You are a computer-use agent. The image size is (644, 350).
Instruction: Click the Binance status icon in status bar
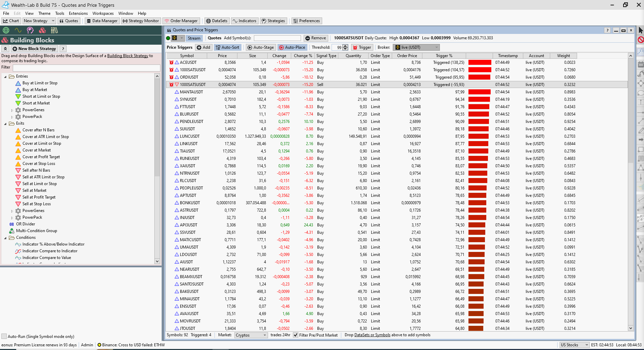[x=99, y=345]
